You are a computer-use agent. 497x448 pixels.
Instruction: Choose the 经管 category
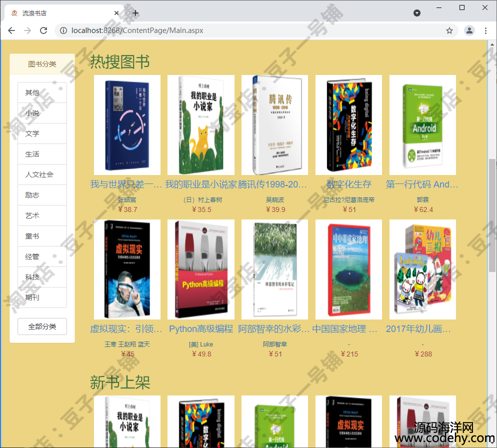pyautogui.click(x=42, y=256)
